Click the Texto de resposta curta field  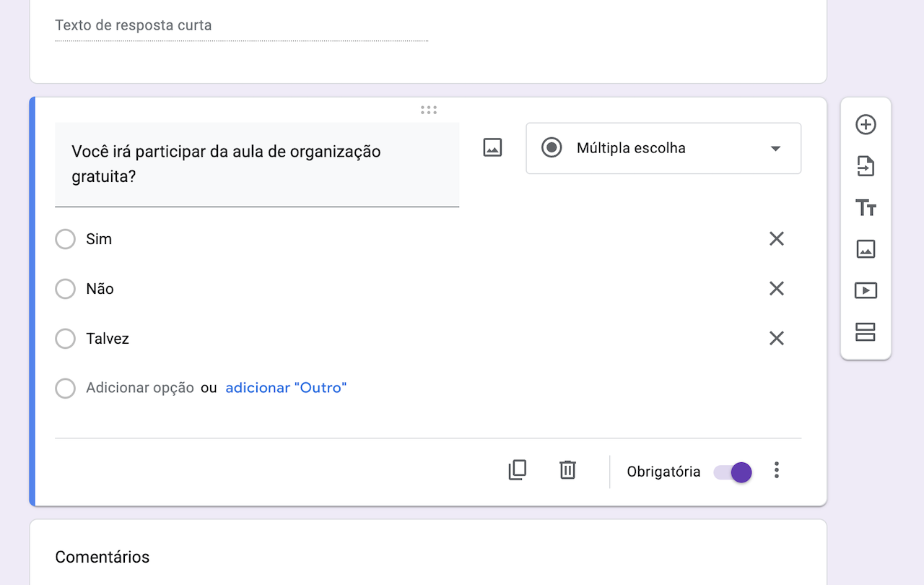point(241,25)
